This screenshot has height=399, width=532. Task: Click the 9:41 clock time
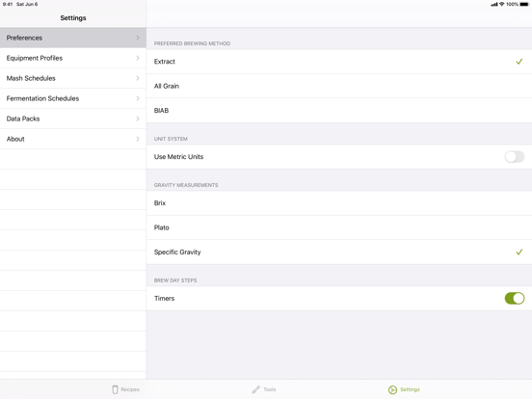[8, 5]
